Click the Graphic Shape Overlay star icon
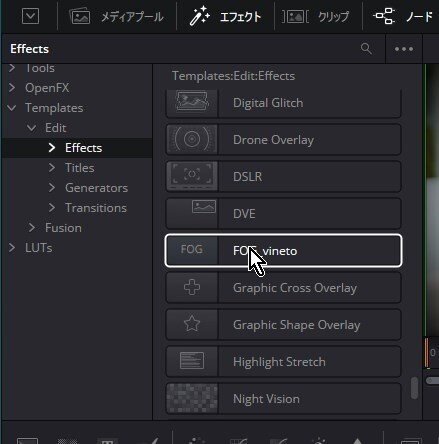This screenshot has width=439, height=444. coord(192,324)
